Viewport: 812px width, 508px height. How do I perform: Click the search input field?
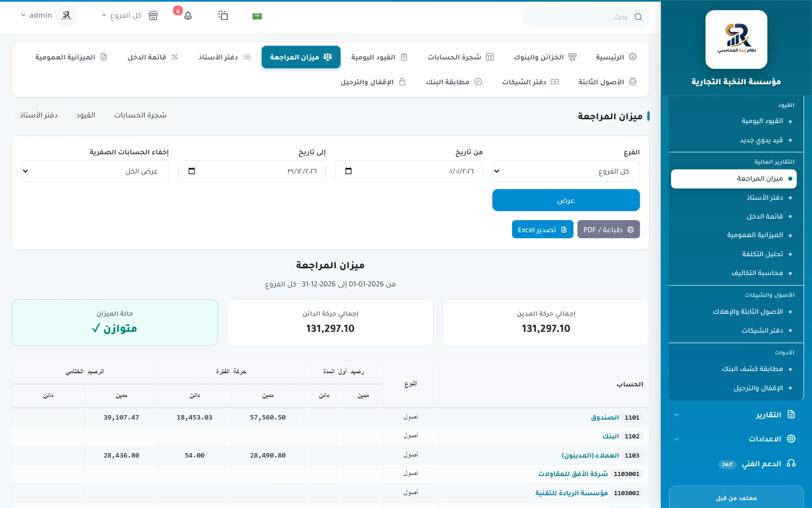click(586, 17)
